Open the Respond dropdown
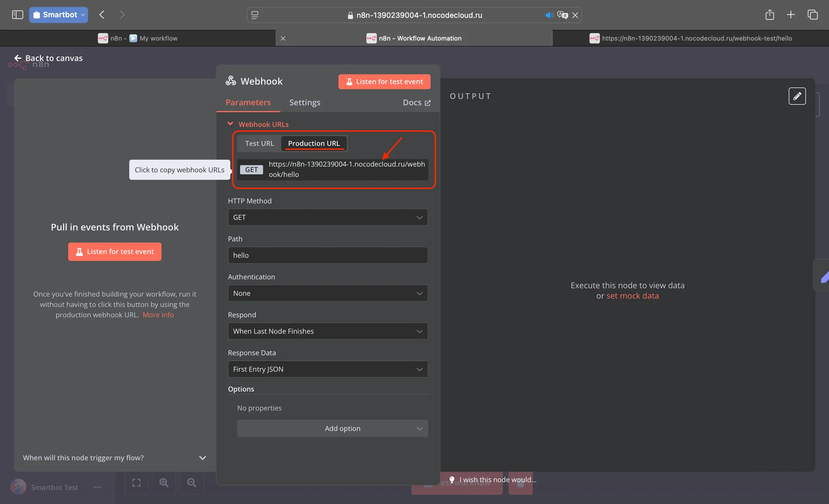 [x=328, y=331]
